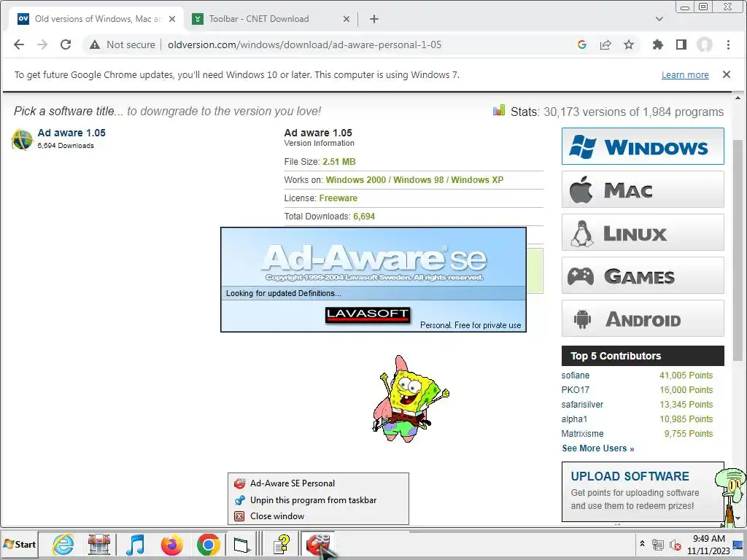Choose Unpin this program from taskbar
Image resolution: width=747 pixels, height=560 pixels.
click(318, 500)
